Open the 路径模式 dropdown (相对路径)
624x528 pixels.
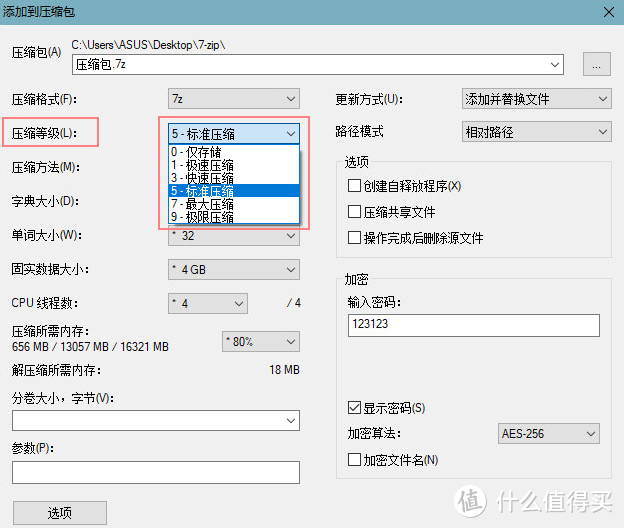(536, 132)
